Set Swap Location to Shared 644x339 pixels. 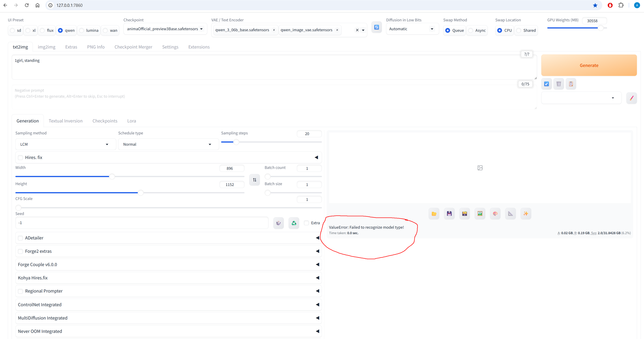[x=526, y=30]
